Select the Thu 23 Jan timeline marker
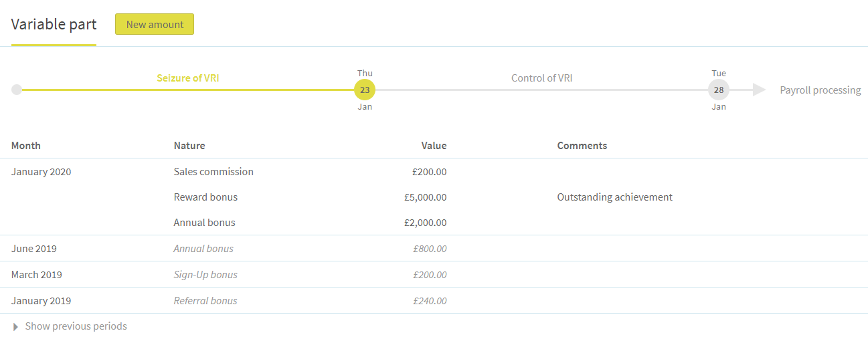 (365, 90)
